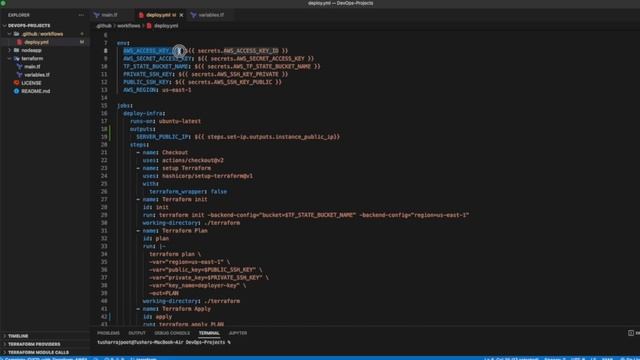Click the workflows breadcrumb segment
Image resolution: width=640 pixels, height=360 pixels.
point(129,26)
